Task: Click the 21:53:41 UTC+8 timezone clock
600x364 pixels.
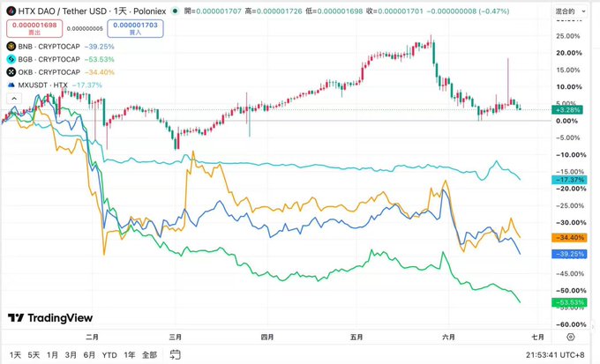Action: [555, 355]
